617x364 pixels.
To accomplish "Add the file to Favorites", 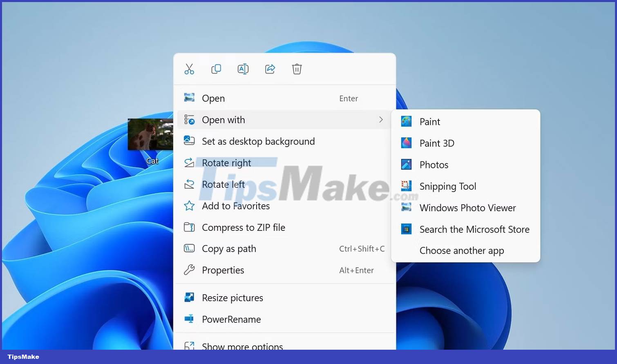I will click(x=236, y=206).
